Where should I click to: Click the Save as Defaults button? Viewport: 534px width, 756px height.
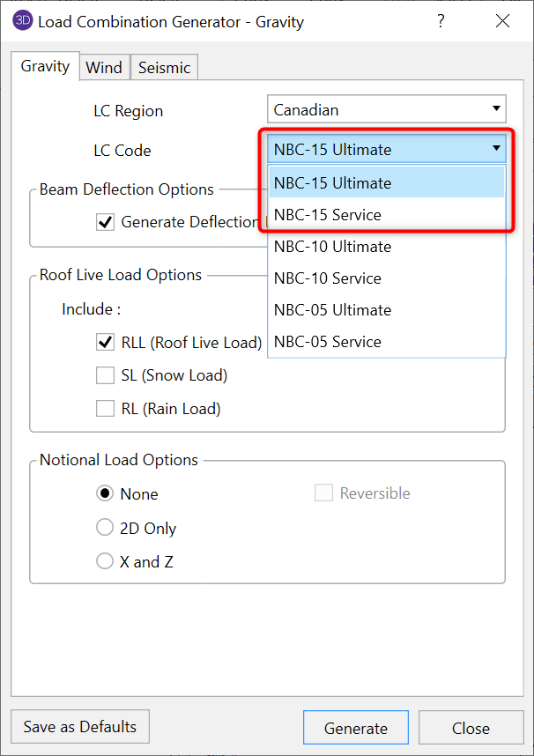[x=79, y=727]
